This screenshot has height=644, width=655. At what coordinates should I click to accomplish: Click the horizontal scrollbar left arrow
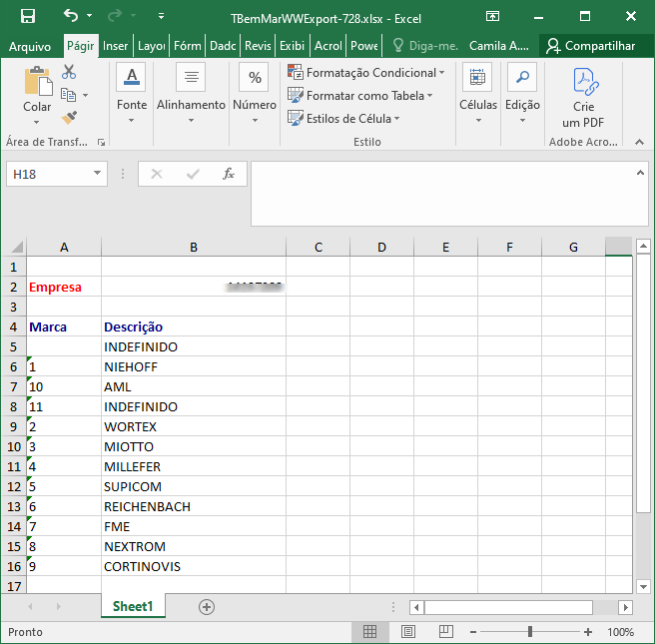pyautogui.click(x=416, y=607)
